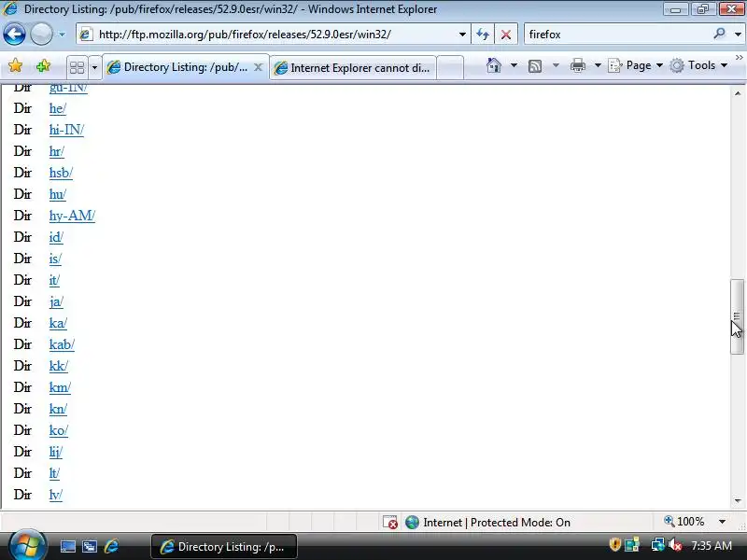Refresh the page with the Refresh icon

point(483,35)
